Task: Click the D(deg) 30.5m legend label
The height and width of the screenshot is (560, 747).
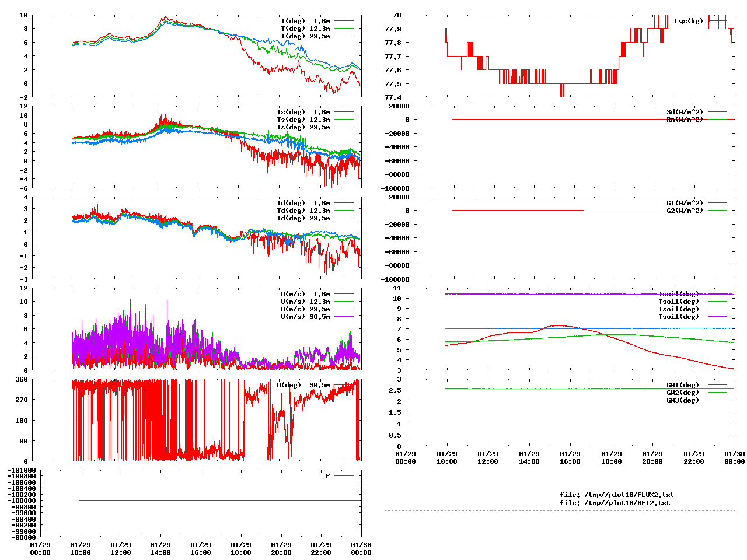Action: pos(303,385)
